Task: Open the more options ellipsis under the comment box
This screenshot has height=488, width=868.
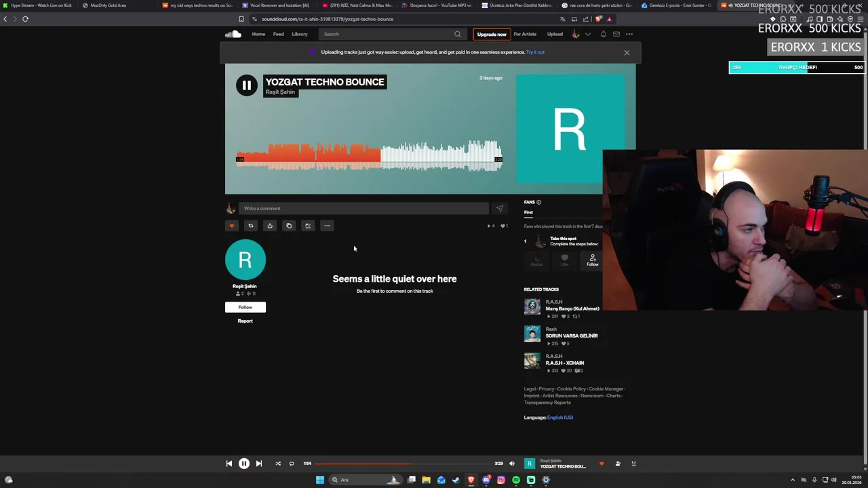Action: pyautogui.click(x=327, y=226)
